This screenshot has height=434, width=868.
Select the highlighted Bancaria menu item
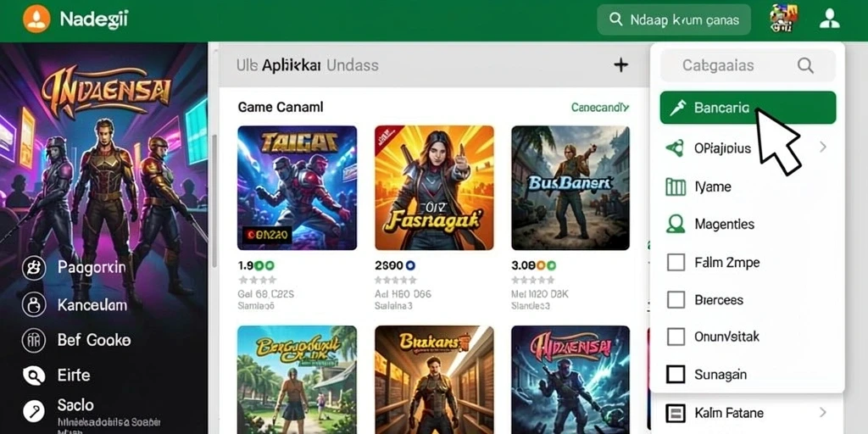point(748,108)
